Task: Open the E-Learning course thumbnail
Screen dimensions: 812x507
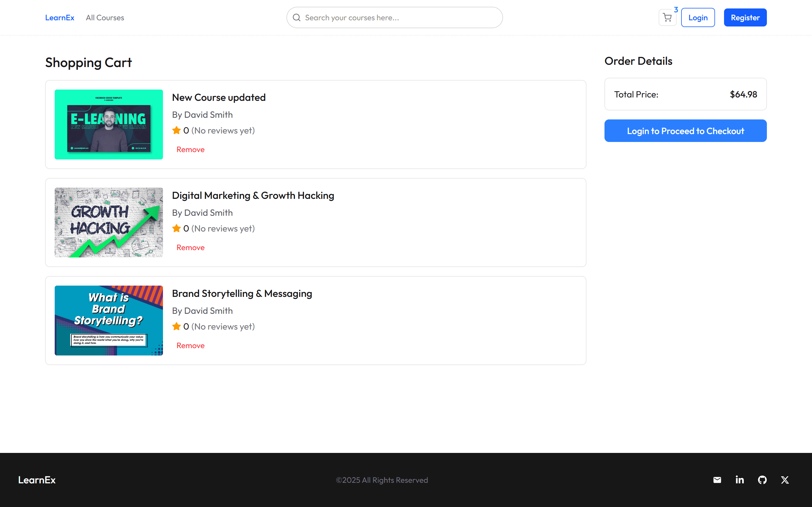Action: click(109, 124)
